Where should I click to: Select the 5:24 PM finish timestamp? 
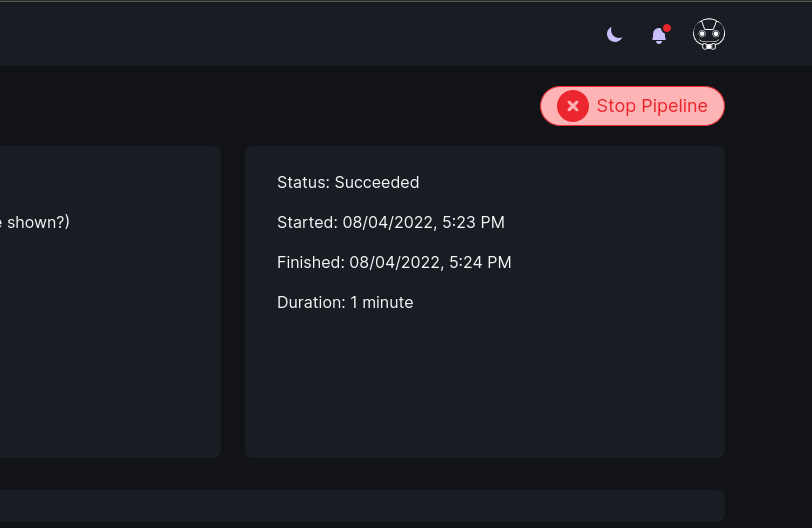click(430, 262)
